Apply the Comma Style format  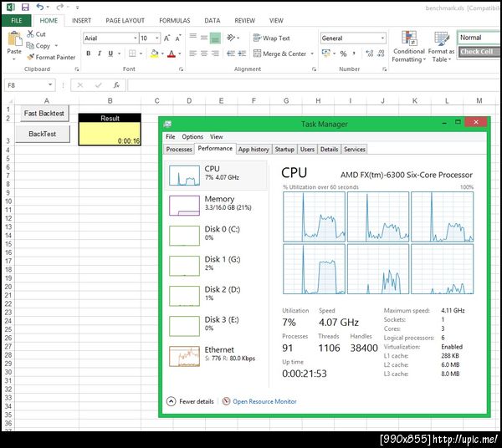point(354,53)
